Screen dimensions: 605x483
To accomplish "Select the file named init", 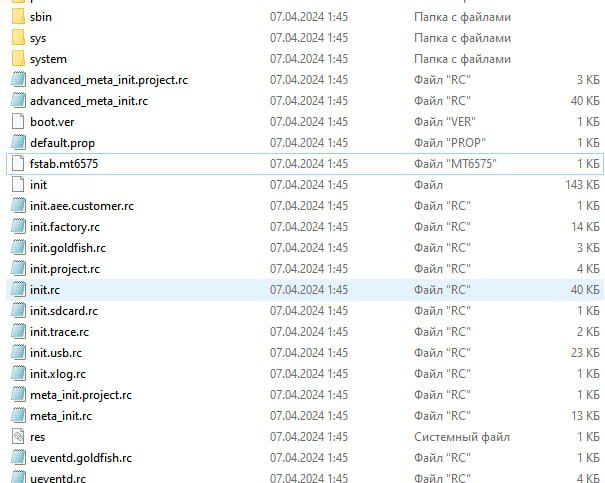I will (38, 185).
